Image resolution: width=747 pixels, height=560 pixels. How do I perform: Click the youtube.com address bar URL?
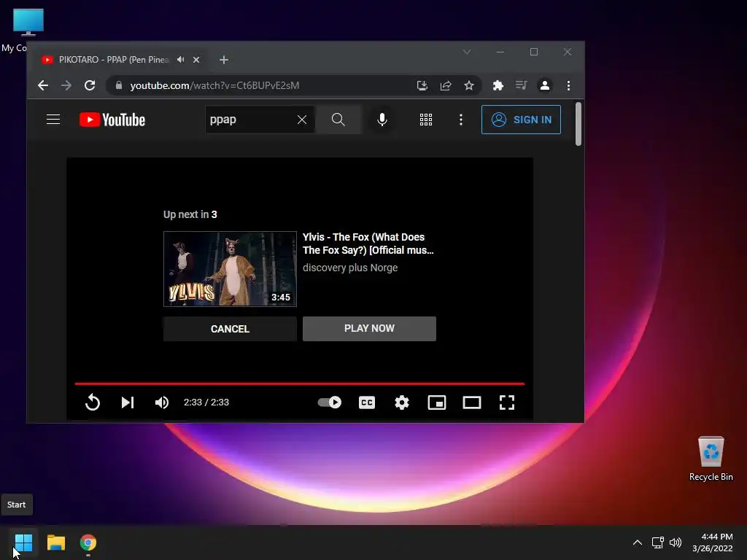point(215,85)
